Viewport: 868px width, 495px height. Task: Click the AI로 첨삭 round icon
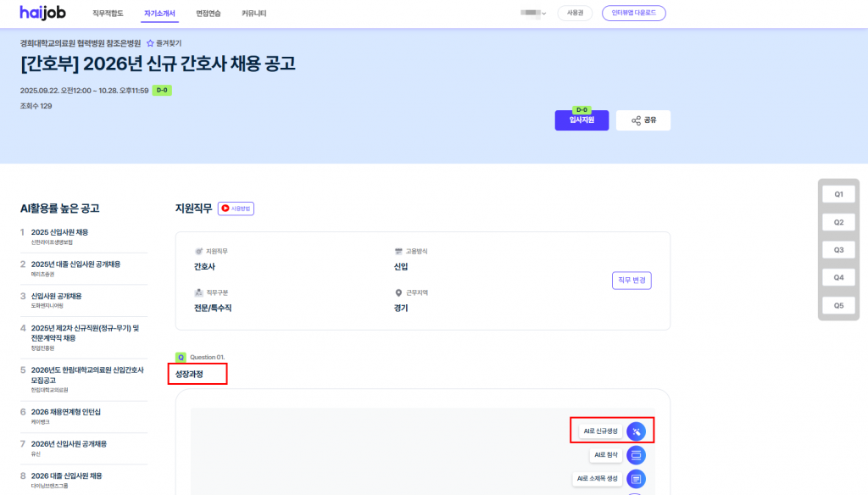(636, 455)
